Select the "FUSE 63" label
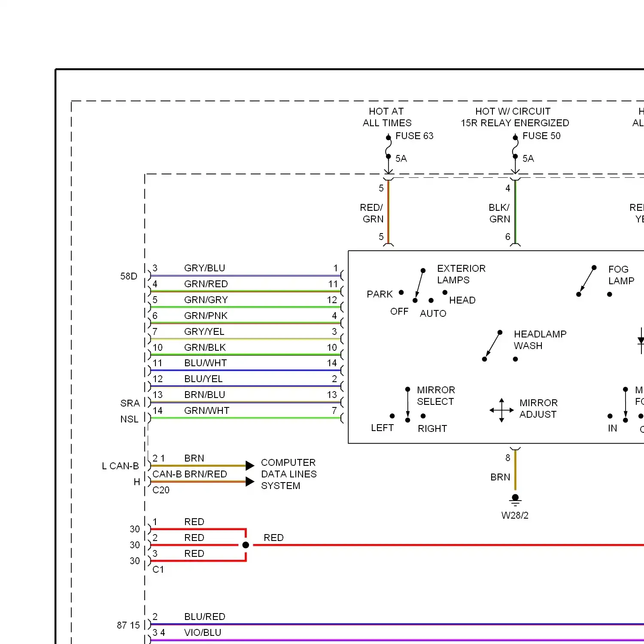The width and height of the screenshot is (644, 644). tap(414, 136)
